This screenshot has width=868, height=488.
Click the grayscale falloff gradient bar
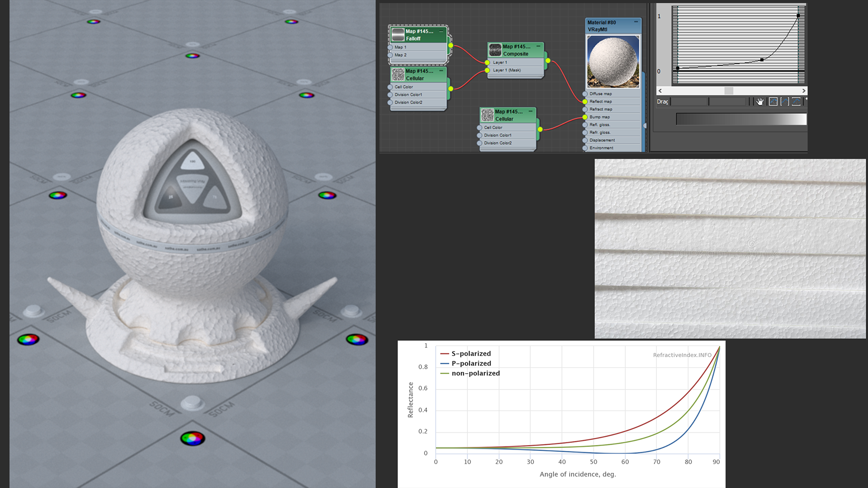point(741,119)
